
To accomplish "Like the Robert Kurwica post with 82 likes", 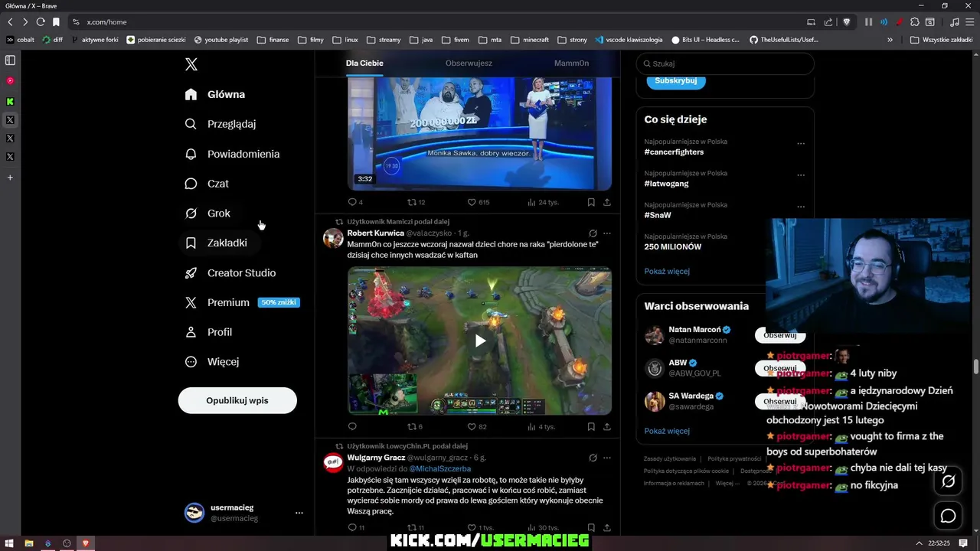I will click(x=476, y=427).
